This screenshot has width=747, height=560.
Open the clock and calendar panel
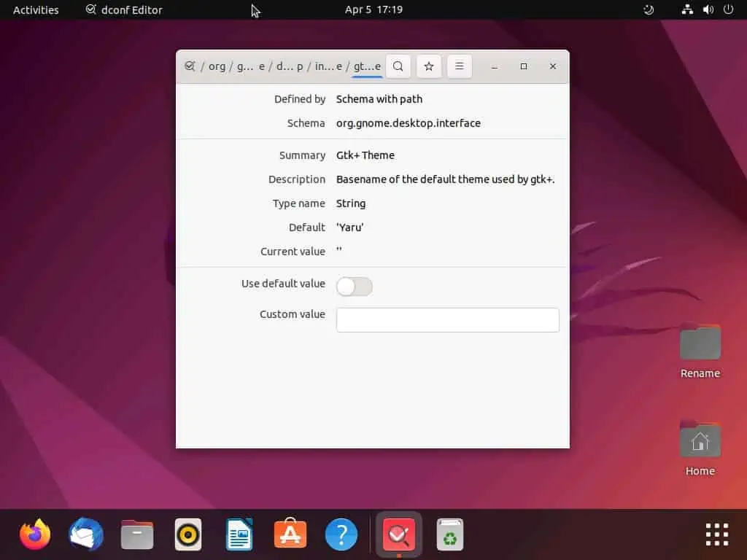[373, 9]
